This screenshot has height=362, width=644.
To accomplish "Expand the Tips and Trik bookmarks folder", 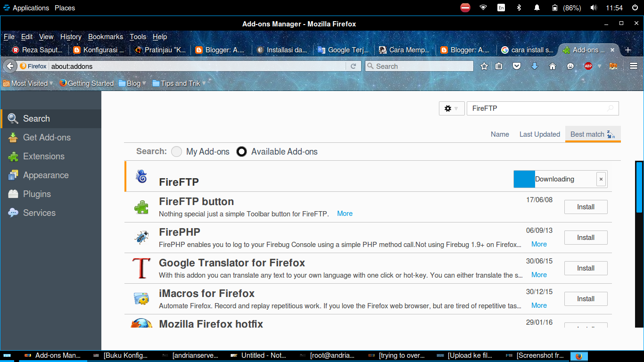I will pyautogui.click(x=179, y=83).
